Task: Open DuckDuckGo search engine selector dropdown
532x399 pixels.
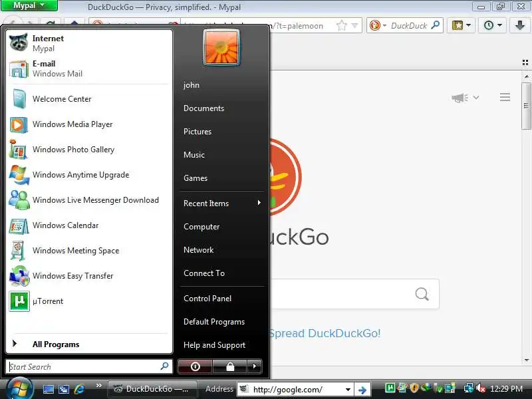Action: (378, 25)
